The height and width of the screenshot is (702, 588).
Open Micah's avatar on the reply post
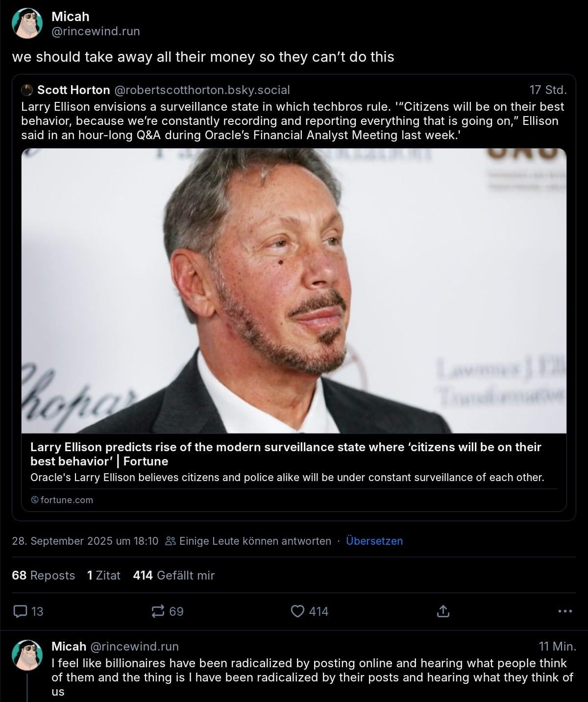click(27, 654)
